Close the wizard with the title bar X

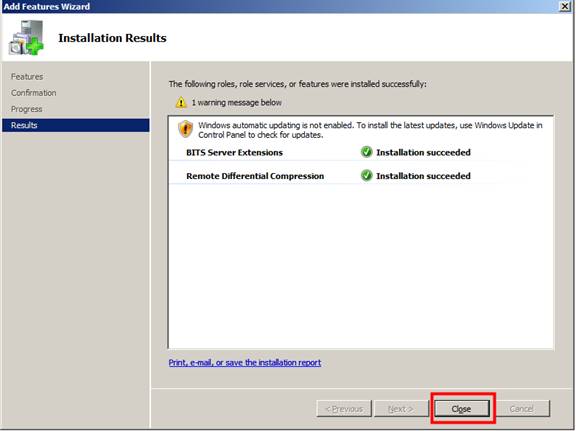pos(565,6)
